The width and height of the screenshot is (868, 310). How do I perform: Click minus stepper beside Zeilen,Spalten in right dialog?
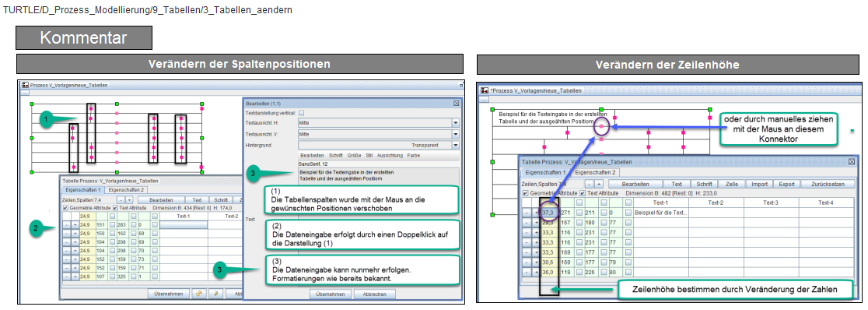(589, 184)
